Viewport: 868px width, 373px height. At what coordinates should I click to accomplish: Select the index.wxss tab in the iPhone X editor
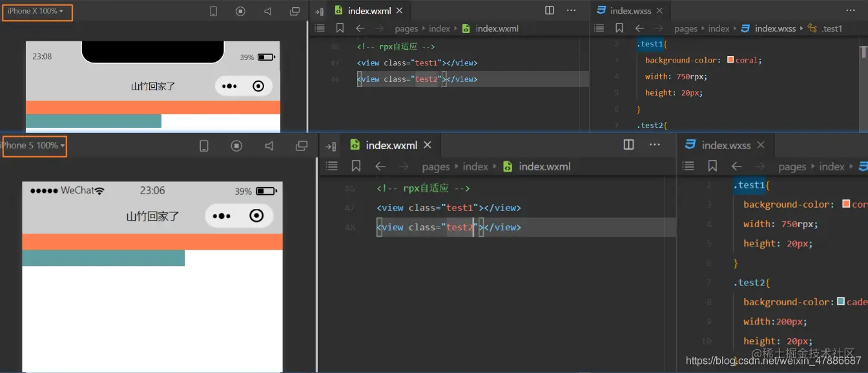click(x=630, y=11)
